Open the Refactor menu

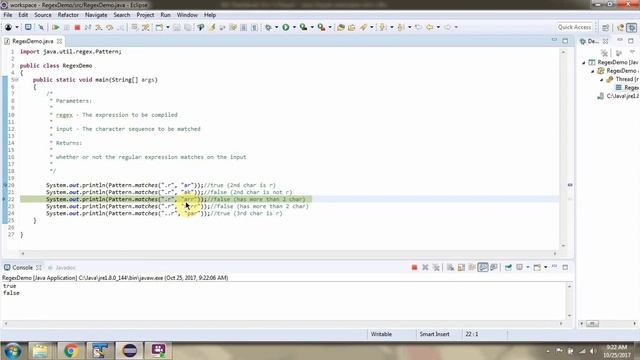[68, 15]
